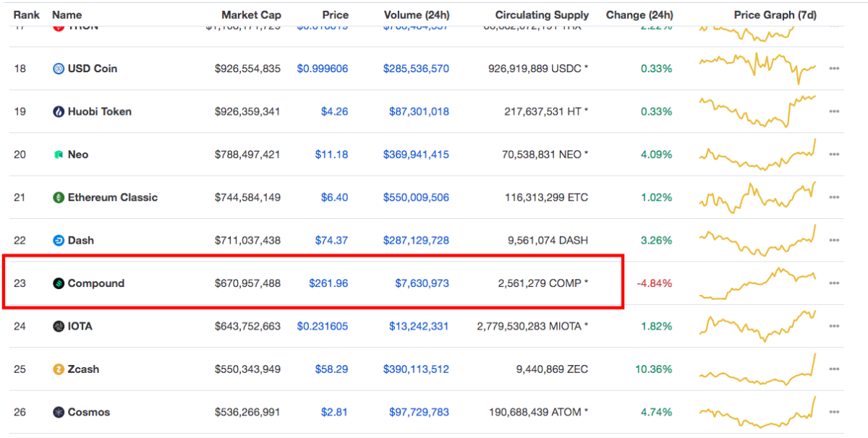Visit the Cosmos coin page
This screenshot has height=438, width=868.
pyautogui.click(x=89, y=413)
